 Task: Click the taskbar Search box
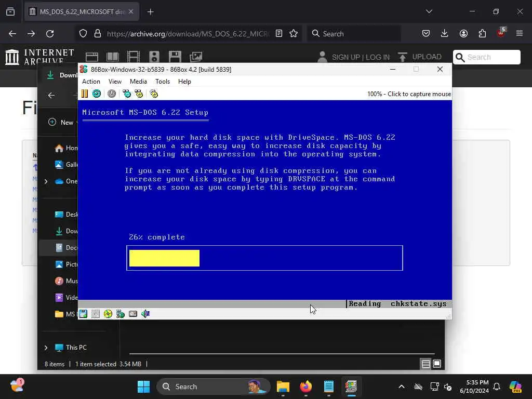pos(213,387)
